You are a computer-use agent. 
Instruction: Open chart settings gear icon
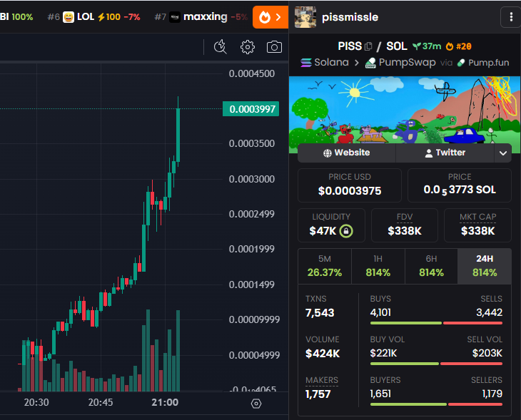click(248, 47)
